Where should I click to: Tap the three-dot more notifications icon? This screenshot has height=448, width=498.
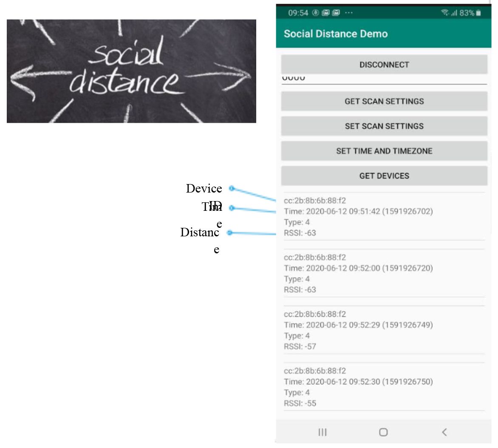[348, 13]
